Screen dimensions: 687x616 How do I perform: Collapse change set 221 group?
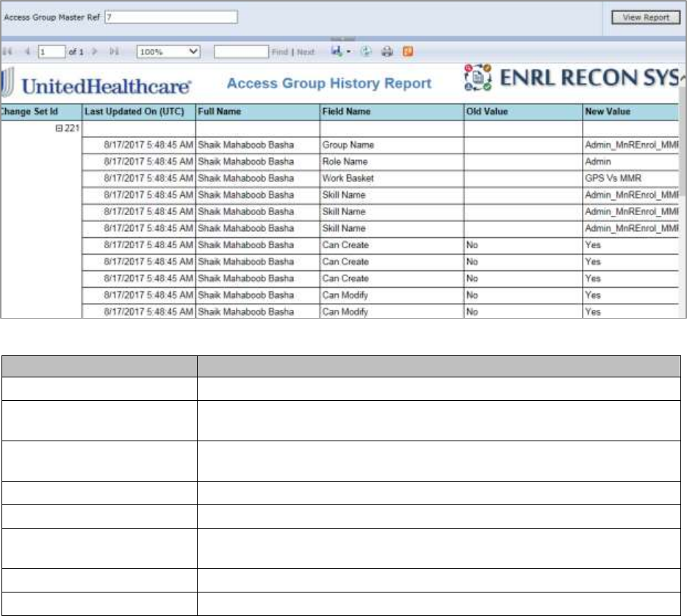tap(59, 128)
